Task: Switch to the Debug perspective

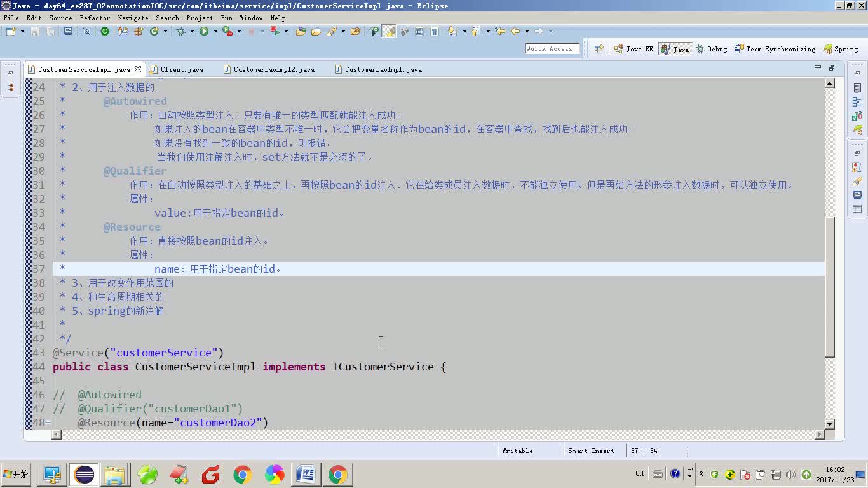Action: tap(711, 49)
